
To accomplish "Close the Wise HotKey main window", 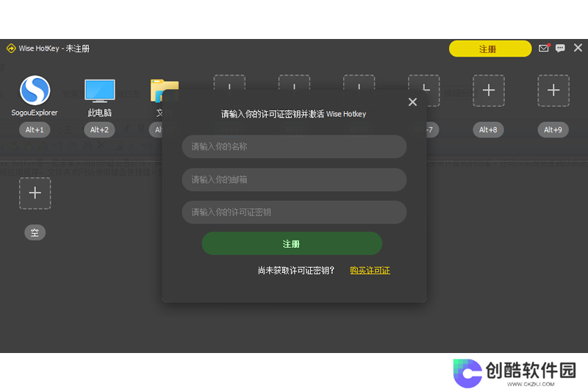I will tap(578, 48).
